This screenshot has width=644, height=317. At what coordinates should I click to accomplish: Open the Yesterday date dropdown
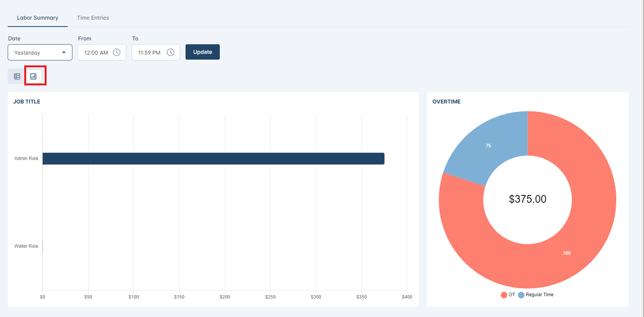point(35,53)
